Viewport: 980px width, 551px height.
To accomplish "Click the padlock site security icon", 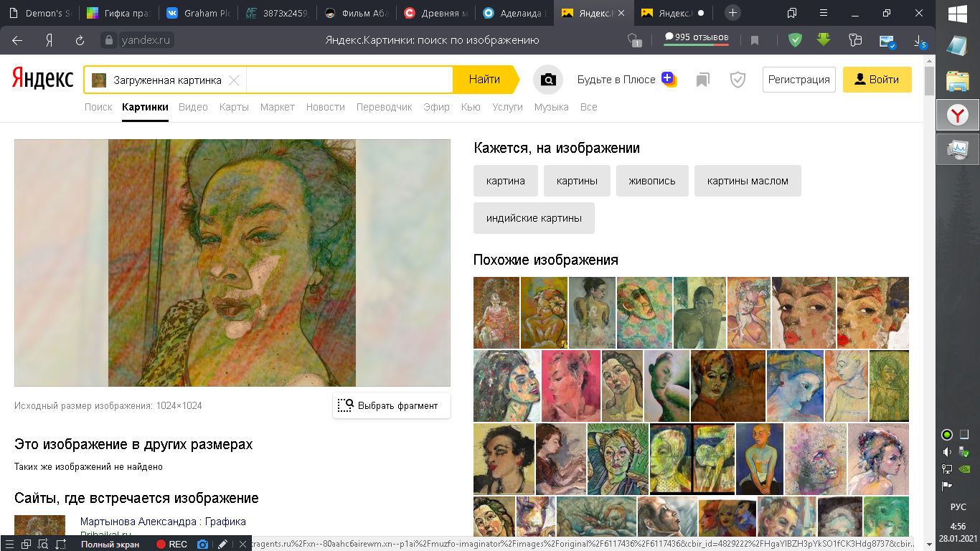I will [109, 40].
